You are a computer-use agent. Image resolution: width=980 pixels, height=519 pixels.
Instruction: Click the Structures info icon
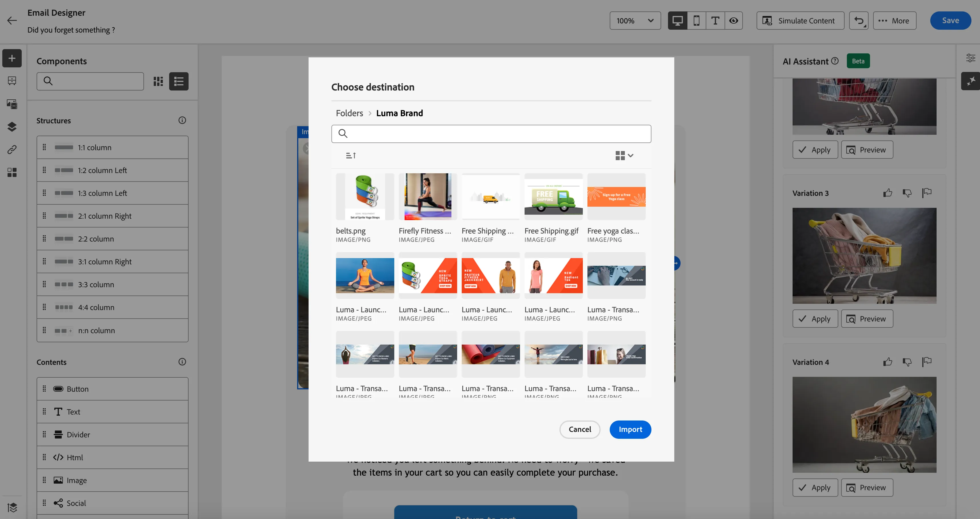pyautogui.click(x=182, y=120)
